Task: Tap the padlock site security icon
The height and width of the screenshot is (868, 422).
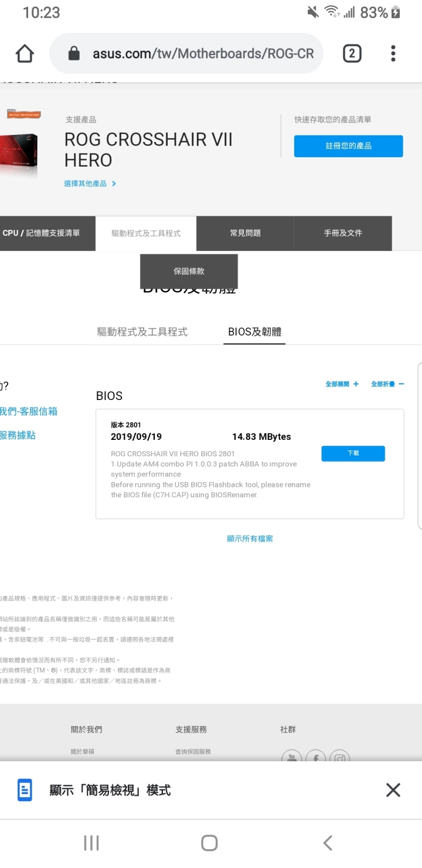Action: pyautogui.click(x=74, y=54)
